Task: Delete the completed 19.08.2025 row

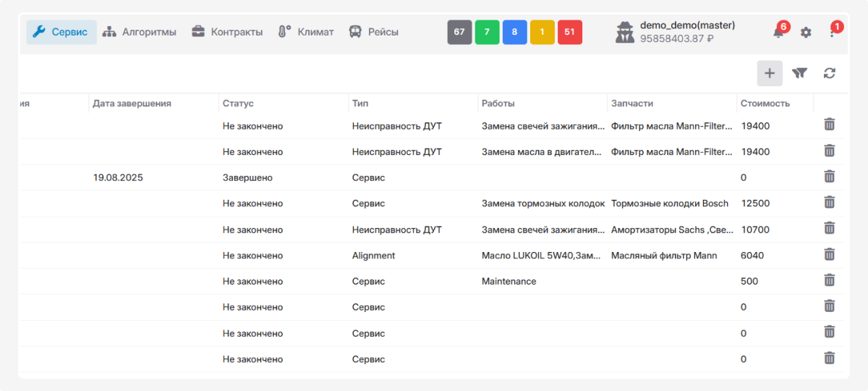Action: point(829,177)
